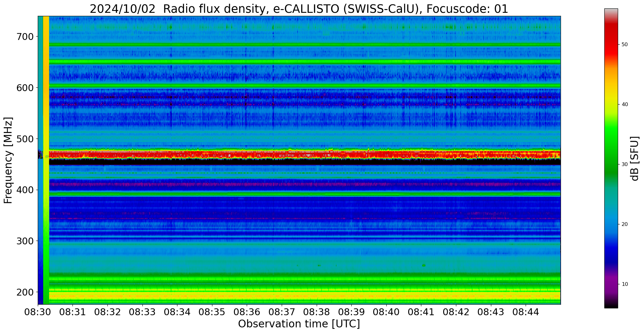644x333 pixels.
Task: Click the 200 frequency tick label
Action: 24,292
